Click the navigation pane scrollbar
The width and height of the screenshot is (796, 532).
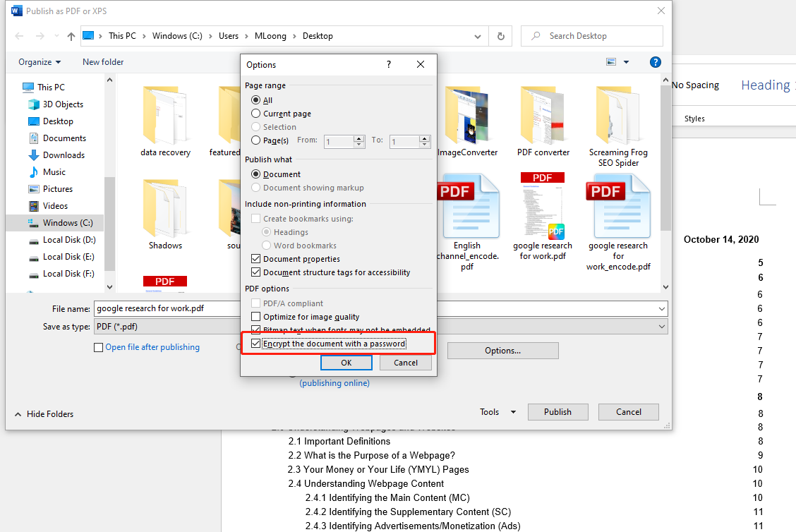click(109, 224)
